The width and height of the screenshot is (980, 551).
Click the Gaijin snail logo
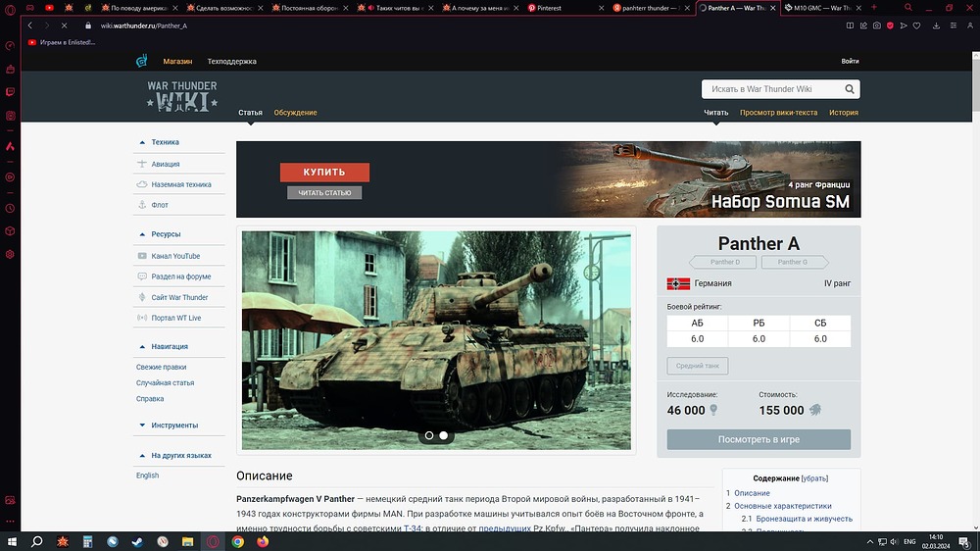[x=142, y=61]
